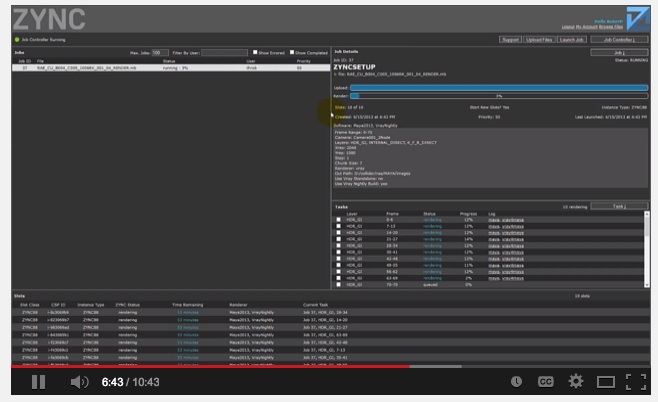The image size is (658, 402).
Task: Click the Max. Jobs input field
Action: 160,52
